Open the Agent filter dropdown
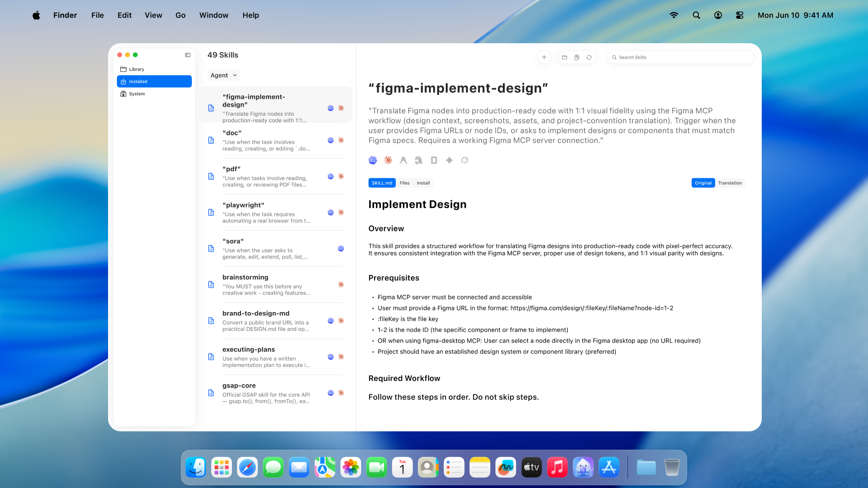 tap(224, 75)
